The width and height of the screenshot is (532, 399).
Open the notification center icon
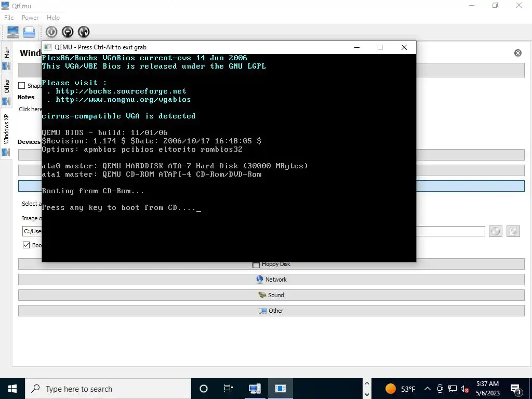516,389
